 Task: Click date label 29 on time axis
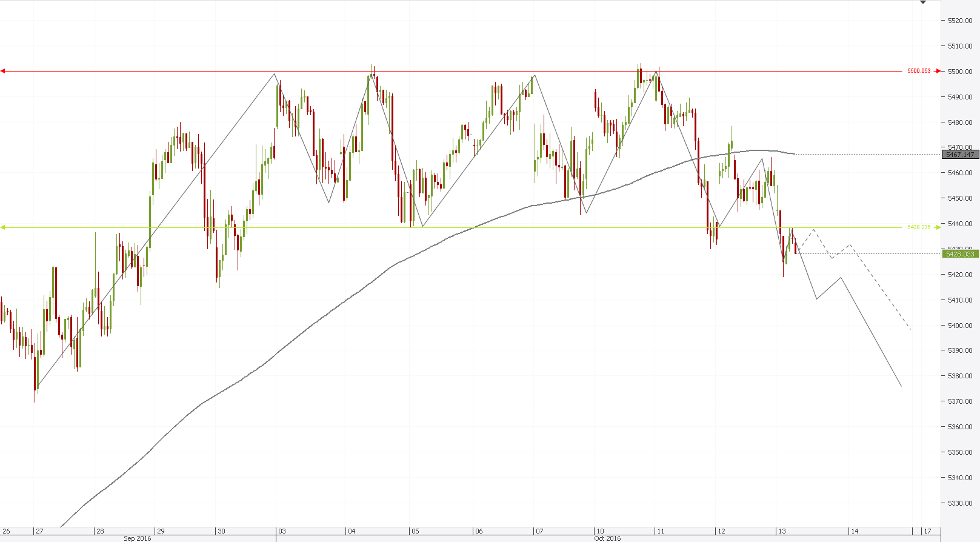161,531
